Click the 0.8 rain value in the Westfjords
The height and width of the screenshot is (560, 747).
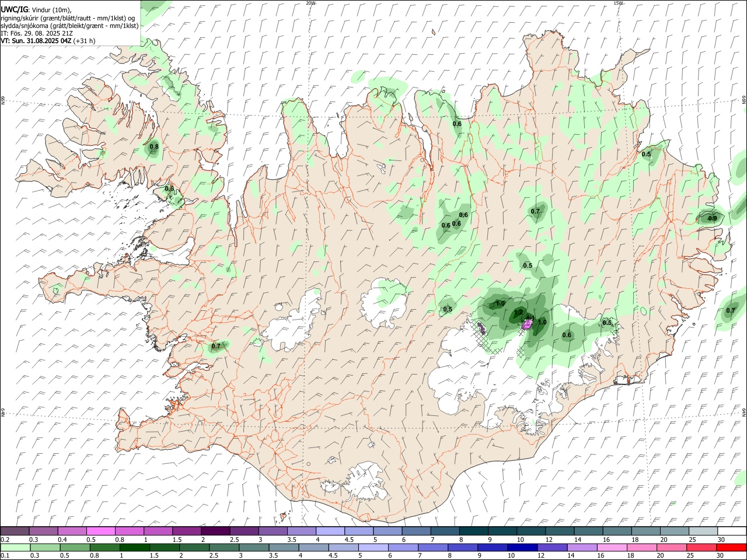(154, 147)
